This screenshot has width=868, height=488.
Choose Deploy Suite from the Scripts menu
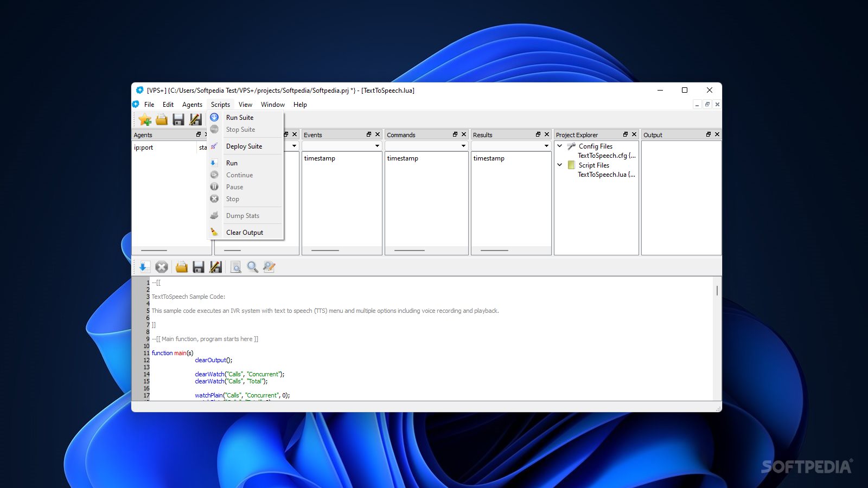245,146
